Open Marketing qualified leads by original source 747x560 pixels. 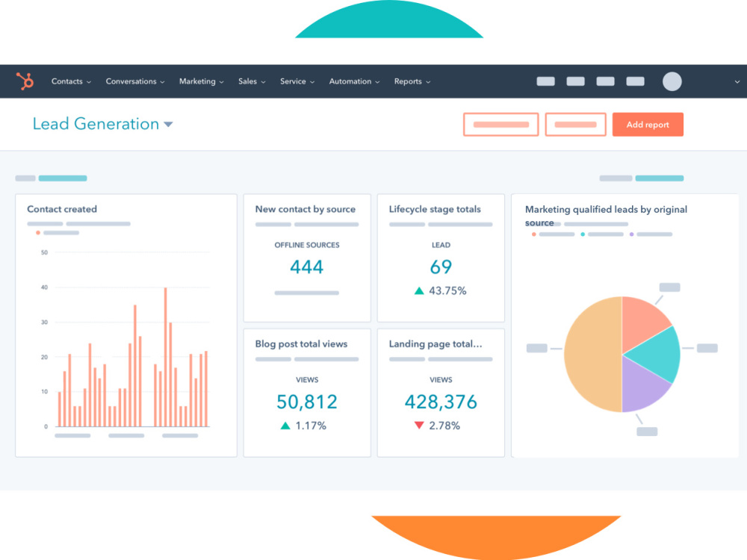[x=606, y=216]
